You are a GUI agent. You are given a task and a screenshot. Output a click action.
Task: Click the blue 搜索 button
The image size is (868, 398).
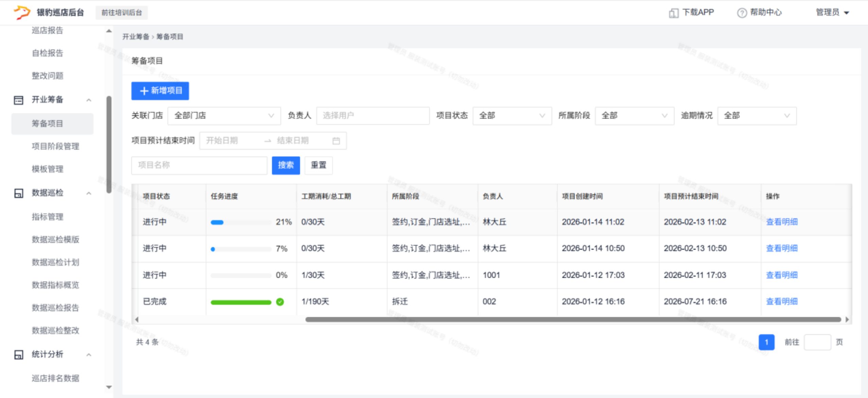click(x=285, y=165)
